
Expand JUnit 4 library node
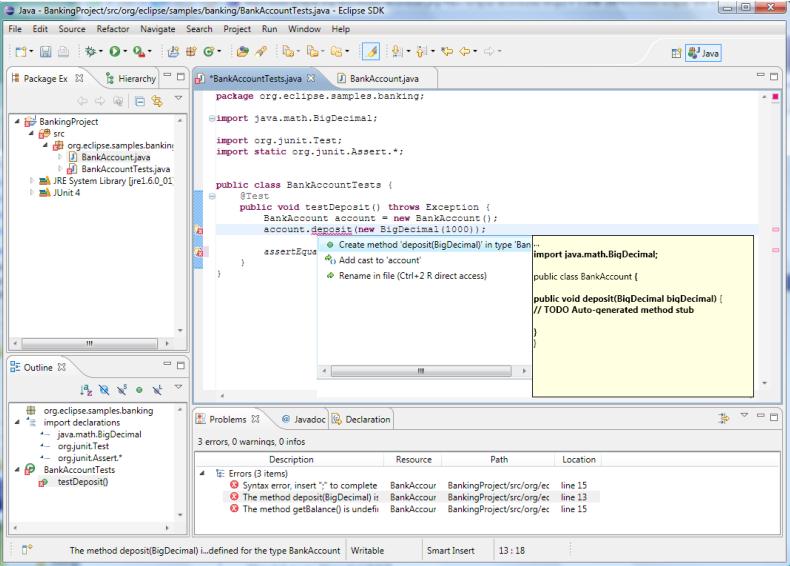(31, 193)
